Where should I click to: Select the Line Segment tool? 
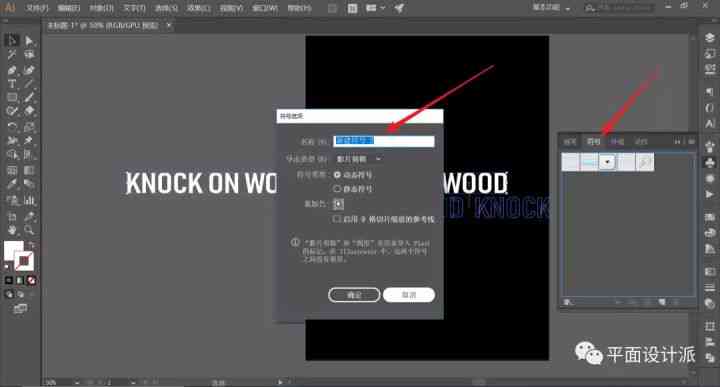pos(29,84)
